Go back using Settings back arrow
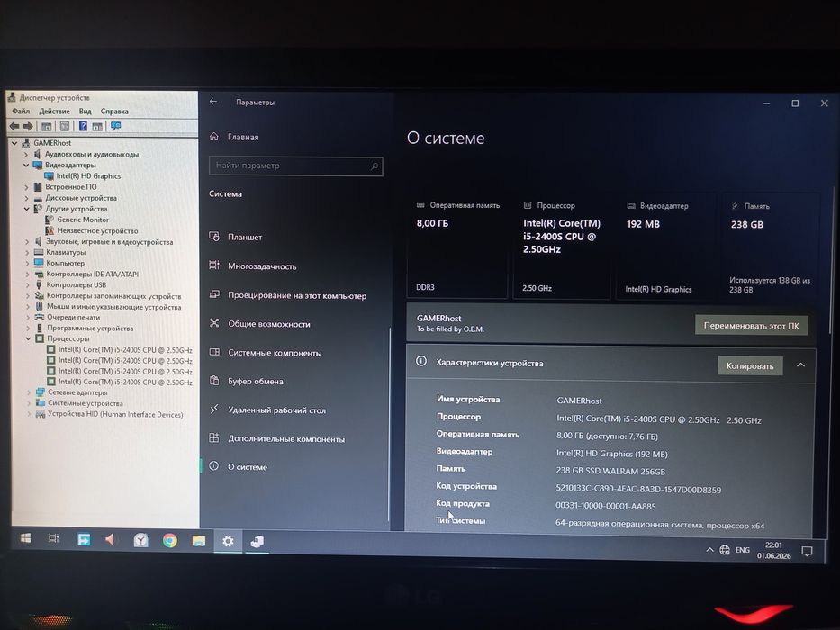The width and height of the screenshot is (840, 630). click(213, 102)
